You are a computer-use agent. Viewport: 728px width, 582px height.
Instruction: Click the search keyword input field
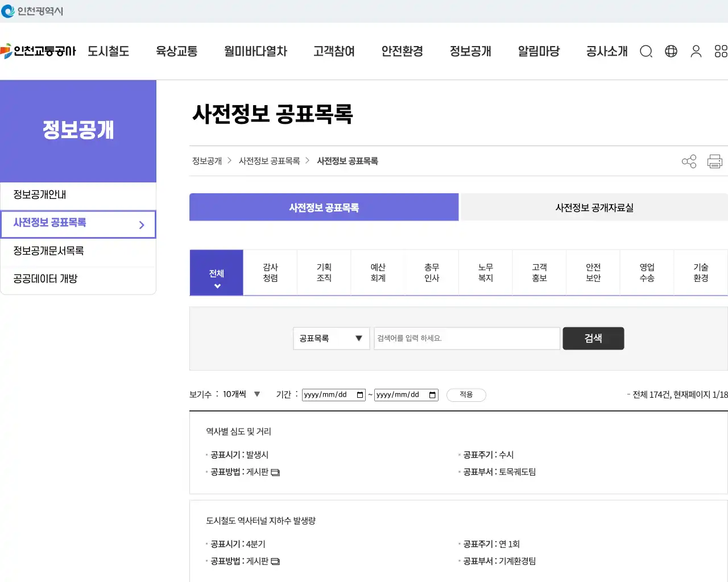pos(467,339)
